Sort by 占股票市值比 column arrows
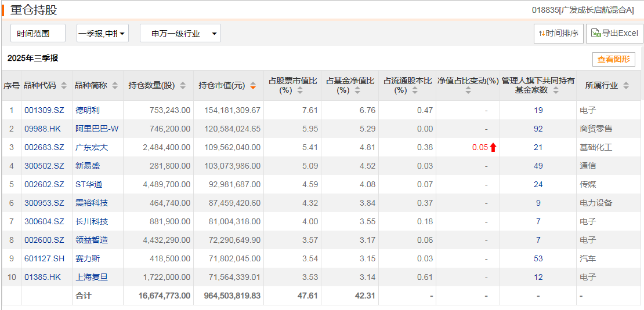 [x=300, y=90]
